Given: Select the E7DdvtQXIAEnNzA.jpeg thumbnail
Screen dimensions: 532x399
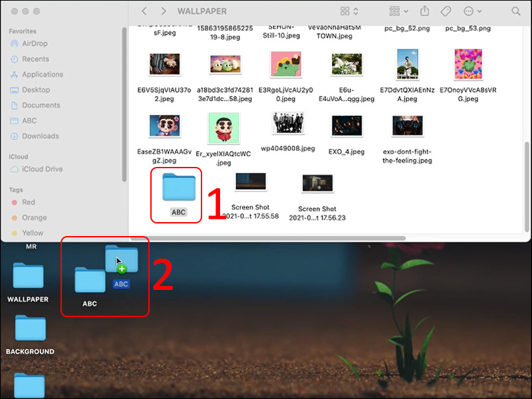Looking at the screenshot, I should (407, 64).
